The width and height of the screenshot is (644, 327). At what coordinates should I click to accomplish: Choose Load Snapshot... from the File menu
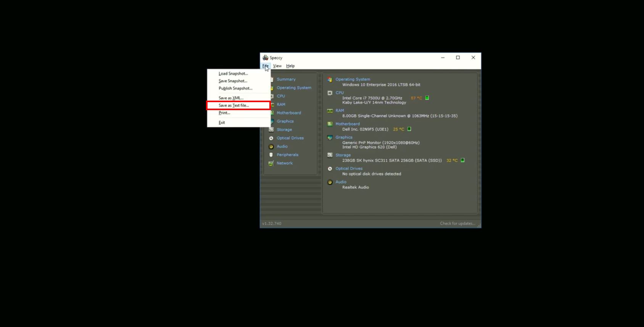tap(239, 74)
